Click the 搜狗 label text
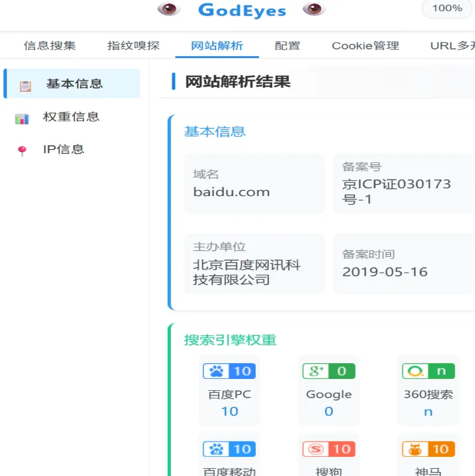The image size is (475, 476). (x=329, y=471)
